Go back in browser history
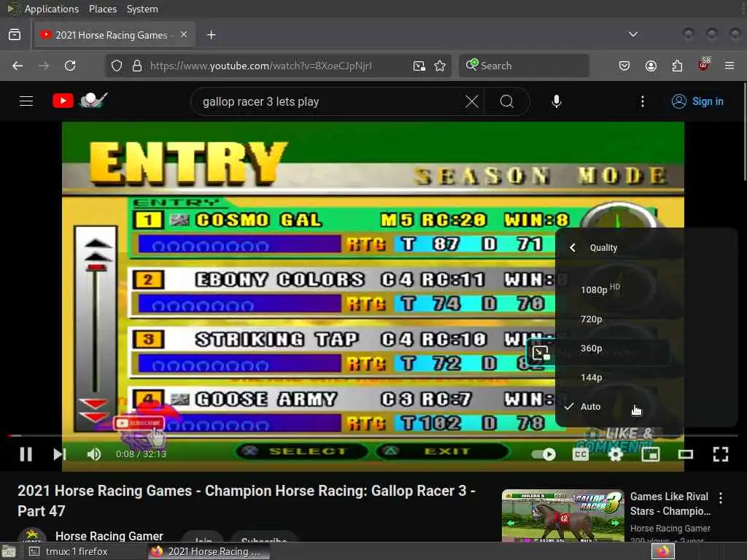747x560 pixels. [18, 66]
